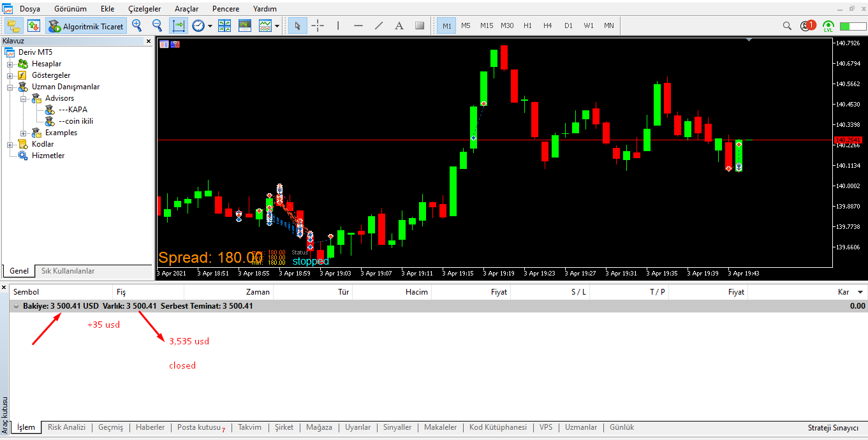Click the Navigator up-down arrows toolbar icon
868x440 pixels.
click(x=34, y=26)
